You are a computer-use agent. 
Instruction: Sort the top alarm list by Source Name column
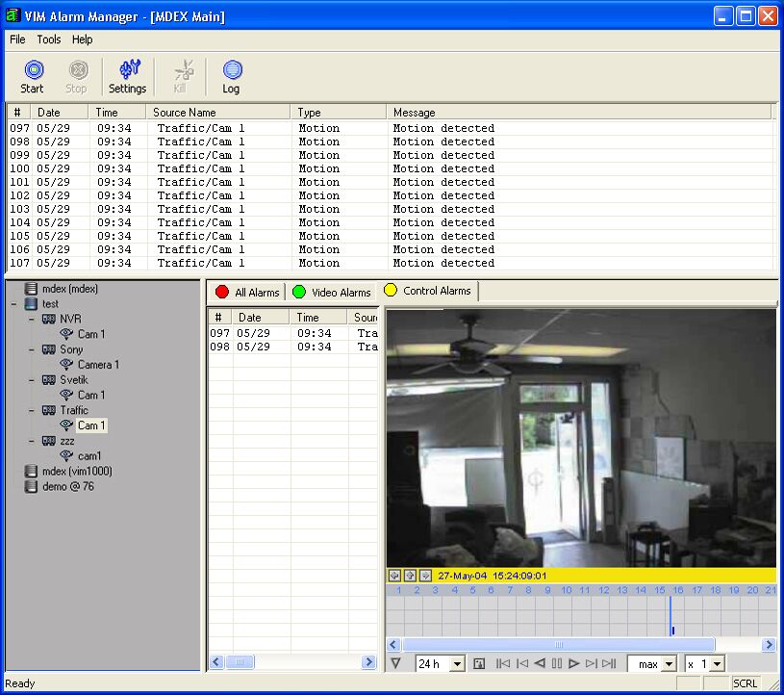click(x=217, y=112)
